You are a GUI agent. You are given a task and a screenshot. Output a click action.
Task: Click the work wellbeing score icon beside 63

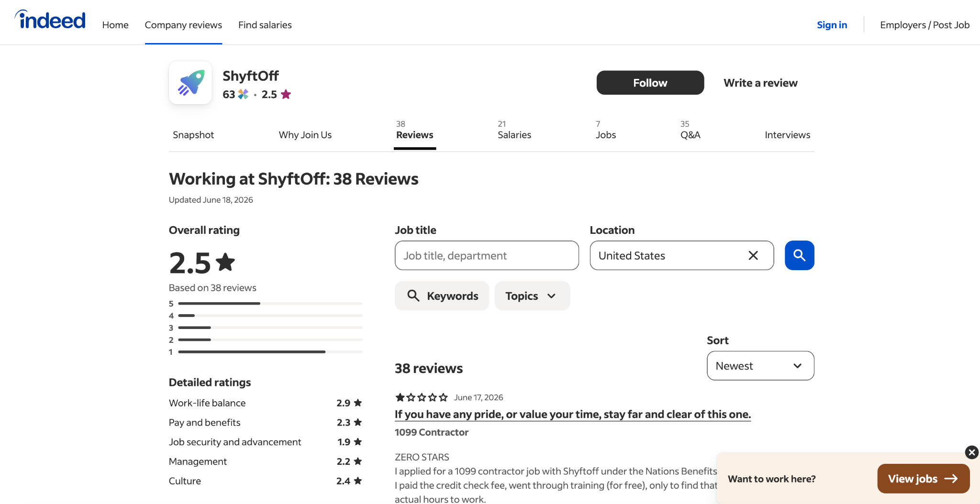tap(243, 94)
